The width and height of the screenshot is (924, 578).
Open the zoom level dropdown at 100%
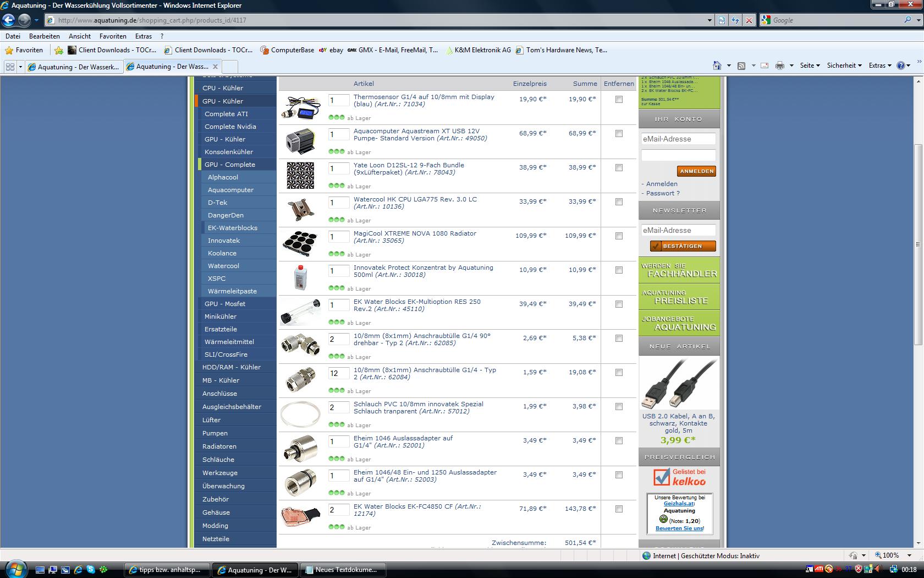(x=909, y=556)
